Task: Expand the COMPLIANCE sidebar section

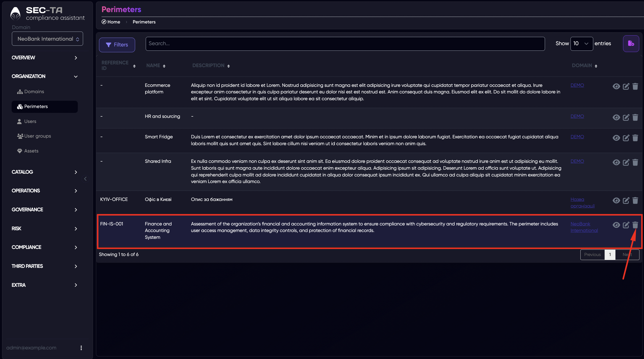Action: tap(44, 247)
